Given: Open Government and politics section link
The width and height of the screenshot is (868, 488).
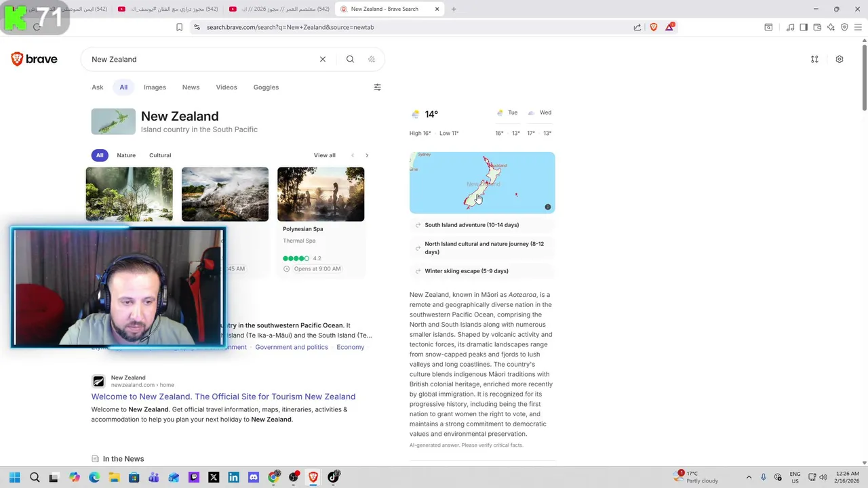Looking at the screenshot, I should (x=292, y=347).
